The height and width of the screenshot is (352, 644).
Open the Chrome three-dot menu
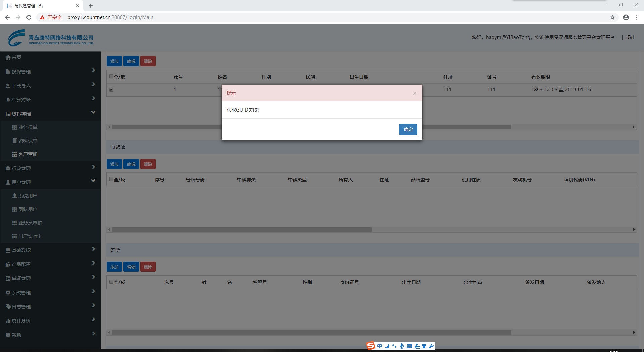click(x=637, y=17)
